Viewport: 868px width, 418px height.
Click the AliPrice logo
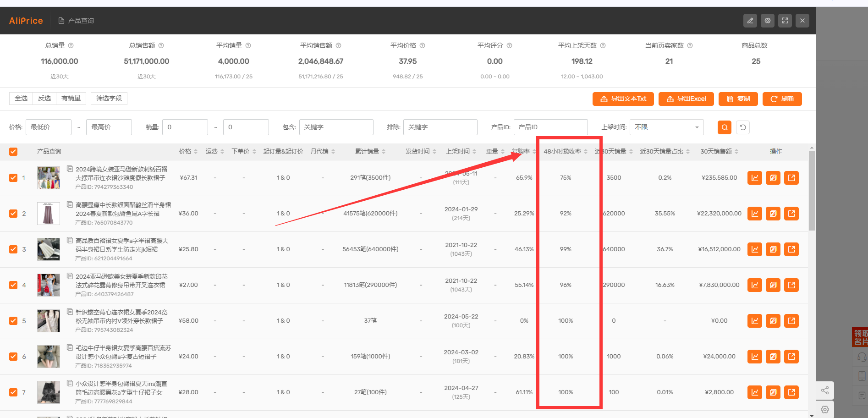26,21
